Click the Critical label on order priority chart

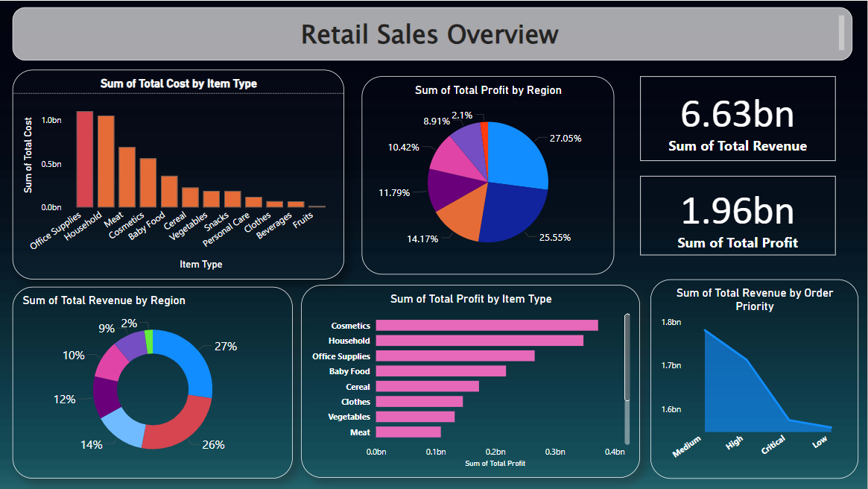[773, 447]
